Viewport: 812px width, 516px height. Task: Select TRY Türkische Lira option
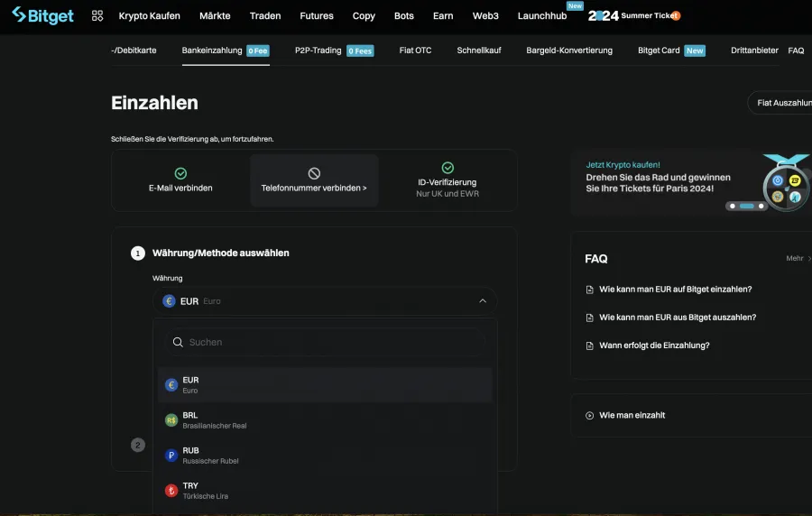click(325, 491)
